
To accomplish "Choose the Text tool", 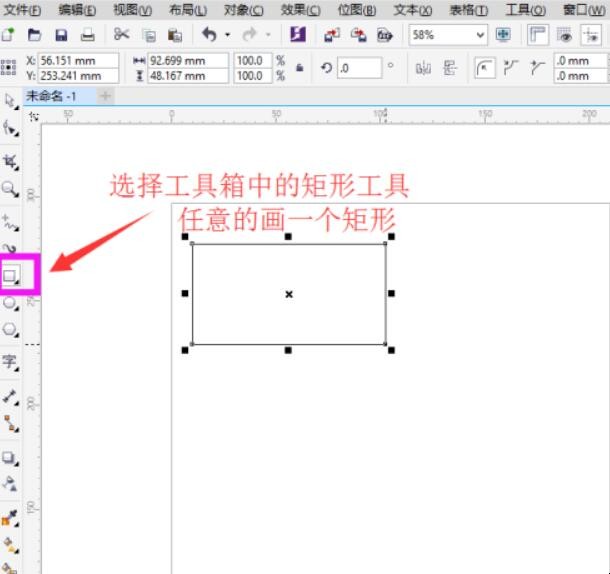I will point(11,361).
